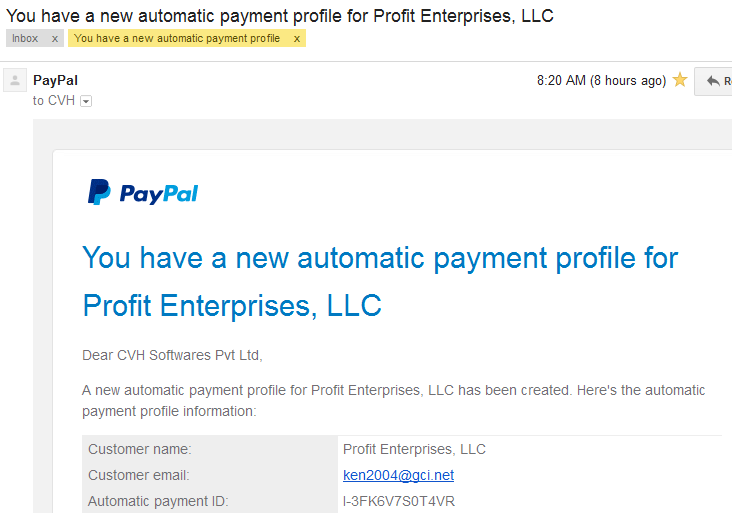This screenshot has width=732, height=513.
Task: Click the Profit Enterprises customer name value
Action: tap(414, 449)
